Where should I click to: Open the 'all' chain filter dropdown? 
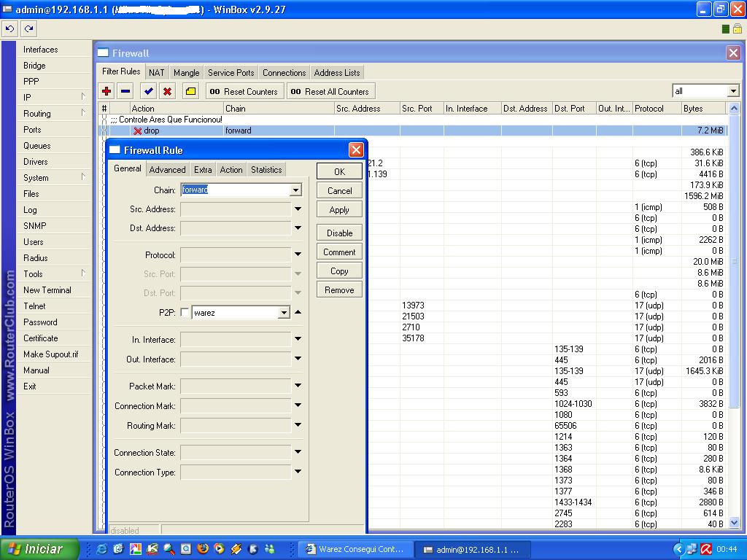point(733,90)
